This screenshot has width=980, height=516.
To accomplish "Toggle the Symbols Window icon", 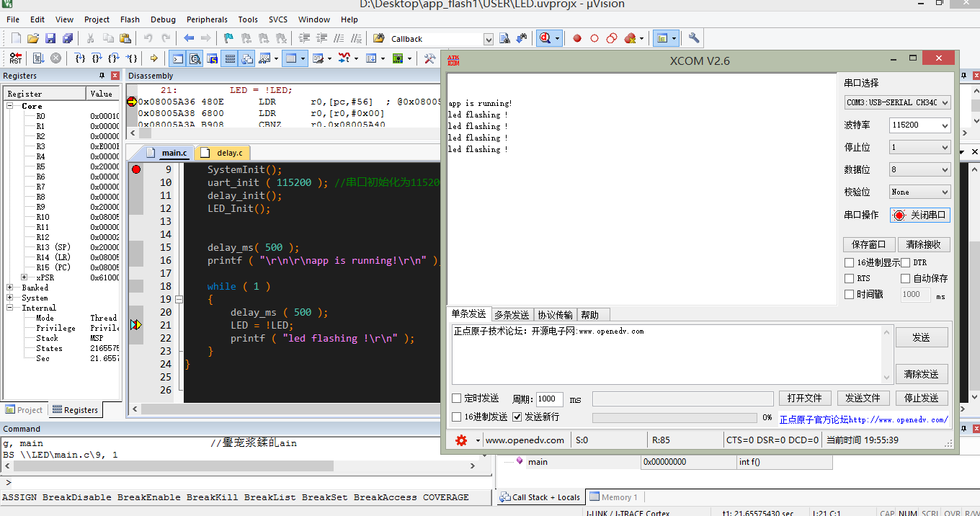I will (213, 58).
